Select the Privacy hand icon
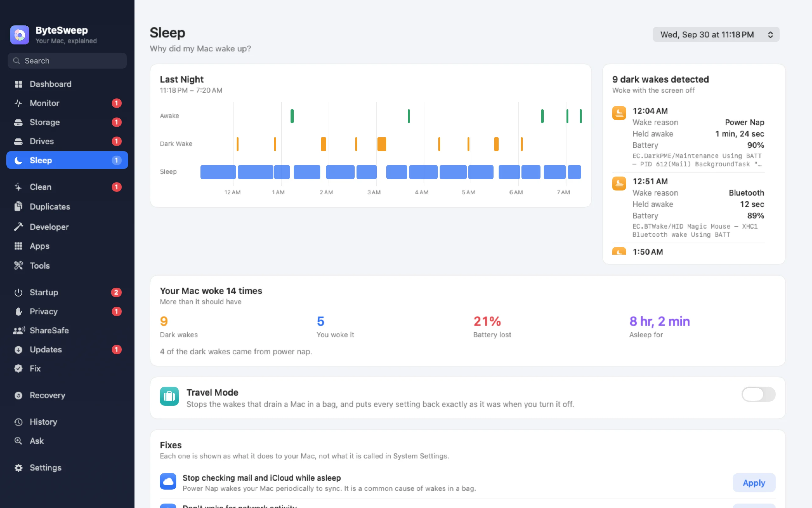This screenshot has width=812, height=508. coord(18,311)
